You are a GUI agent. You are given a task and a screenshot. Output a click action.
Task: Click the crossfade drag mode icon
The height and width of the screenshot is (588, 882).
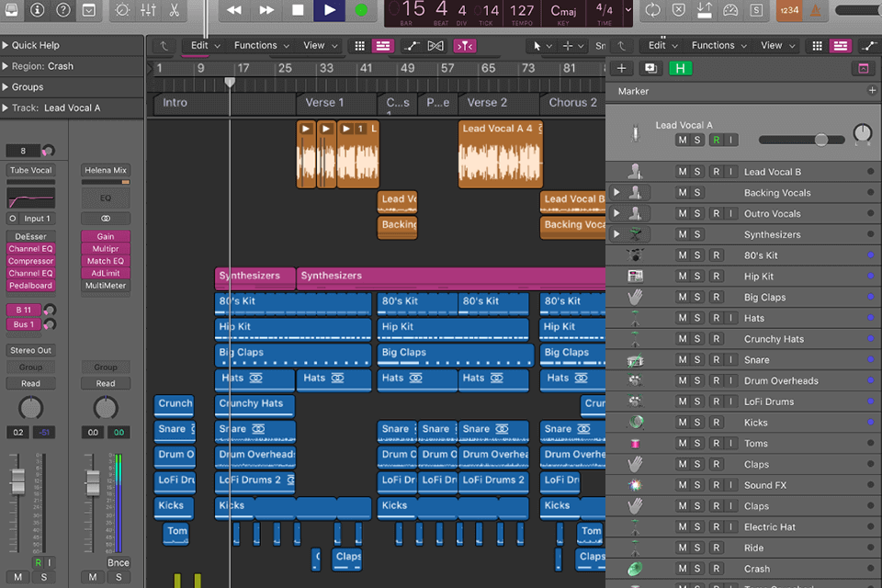pos(435,46)
